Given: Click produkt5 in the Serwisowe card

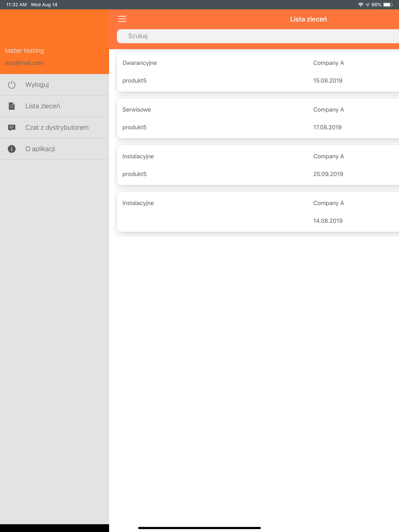Looking at the screenshot, I should click(x=134, y=127).
